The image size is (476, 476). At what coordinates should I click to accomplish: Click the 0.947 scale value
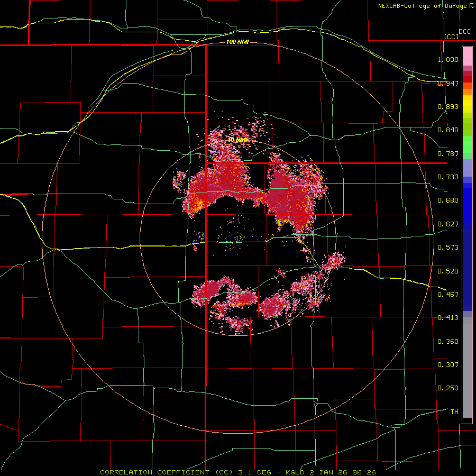click(x=448, y=83)
